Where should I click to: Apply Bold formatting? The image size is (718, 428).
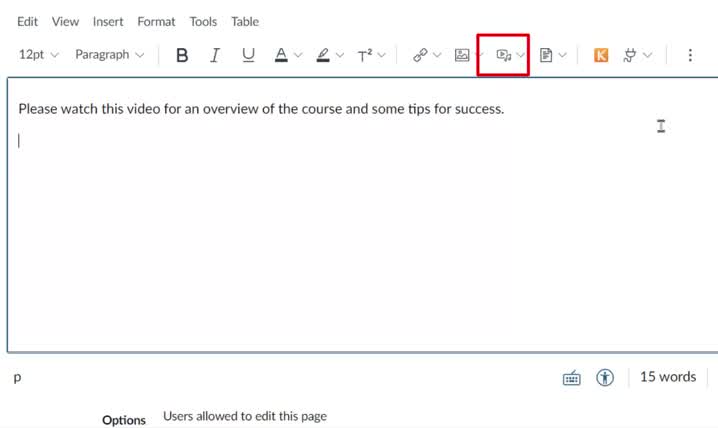click(182, 55)
